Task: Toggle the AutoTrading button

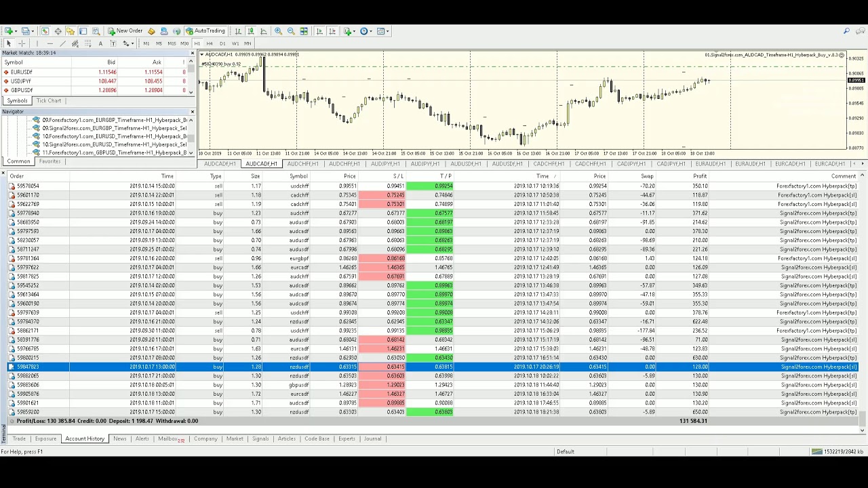Action: pos(205,30)
